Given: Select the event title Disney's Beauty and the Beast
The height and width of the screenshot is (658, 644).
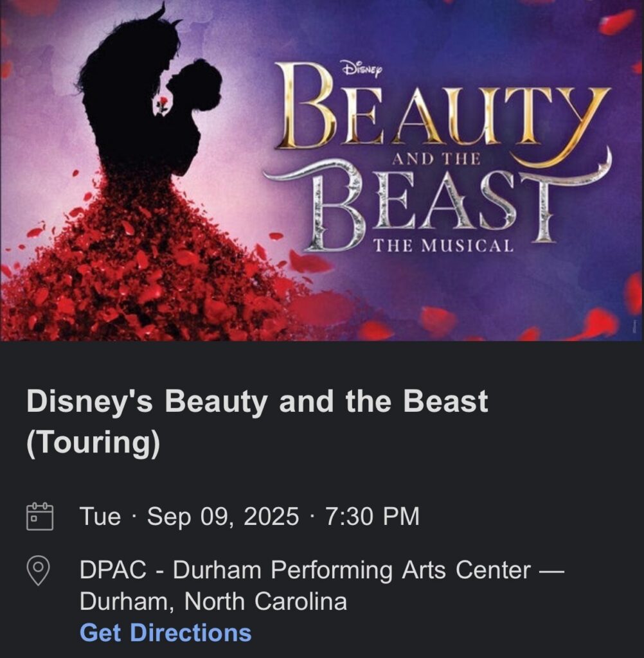Looking at the screenshot, I should [257, 402].
